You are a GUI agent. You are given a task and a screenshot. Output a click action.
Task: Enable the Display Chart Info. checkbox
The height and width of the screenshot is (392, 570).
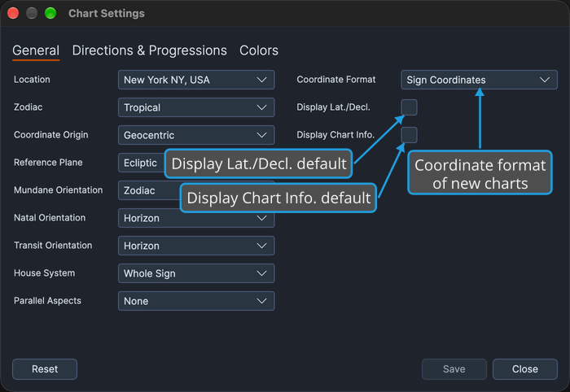[409, 135]
